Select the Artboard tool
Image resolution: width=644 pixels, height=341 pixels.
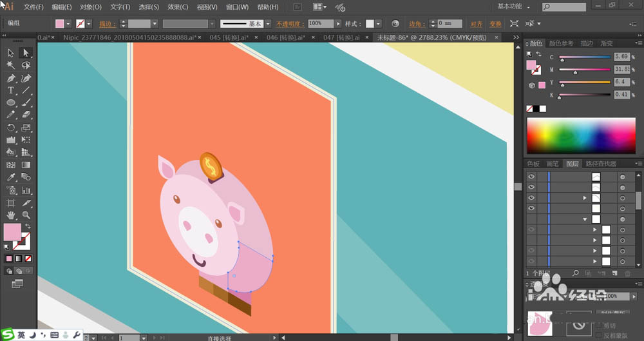tap(11, 203)
